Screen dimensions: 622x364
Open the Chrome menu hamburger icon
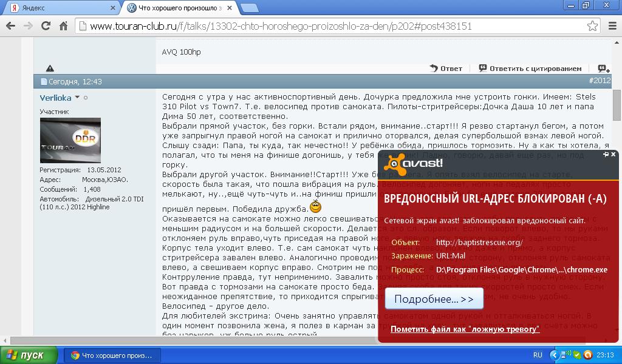pos(612,26)
